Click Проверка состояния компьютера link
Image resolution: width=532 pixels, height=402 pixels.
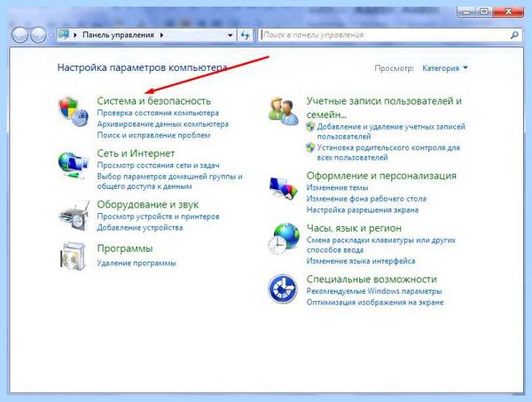(158, 113)
